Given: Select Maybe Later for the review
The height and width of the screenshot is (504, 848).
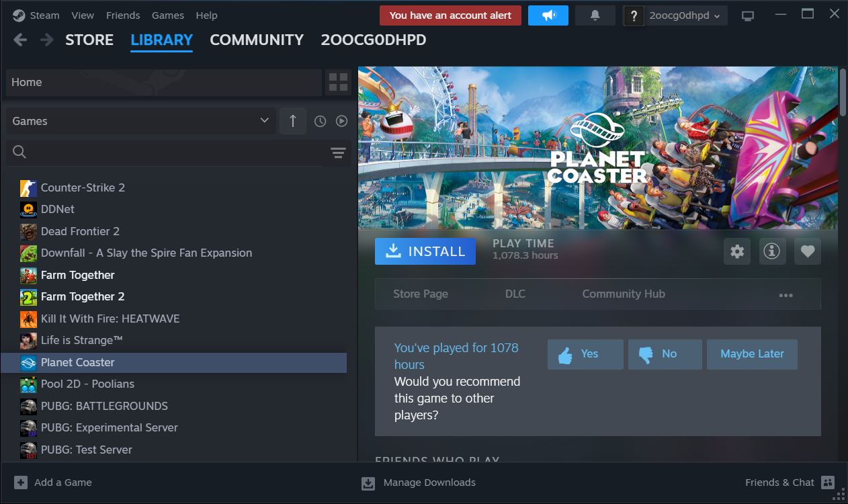Looking at the screenshot, I should (752, 354).
